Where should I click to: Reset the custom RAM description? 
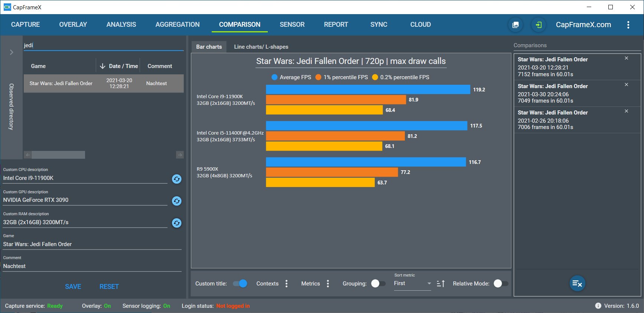(x=177, y=223)
